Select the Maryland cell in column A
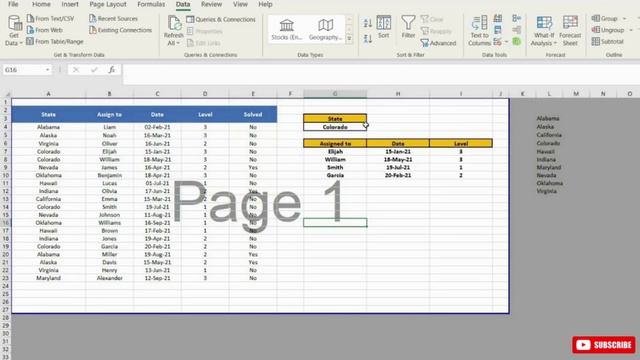 49,278
